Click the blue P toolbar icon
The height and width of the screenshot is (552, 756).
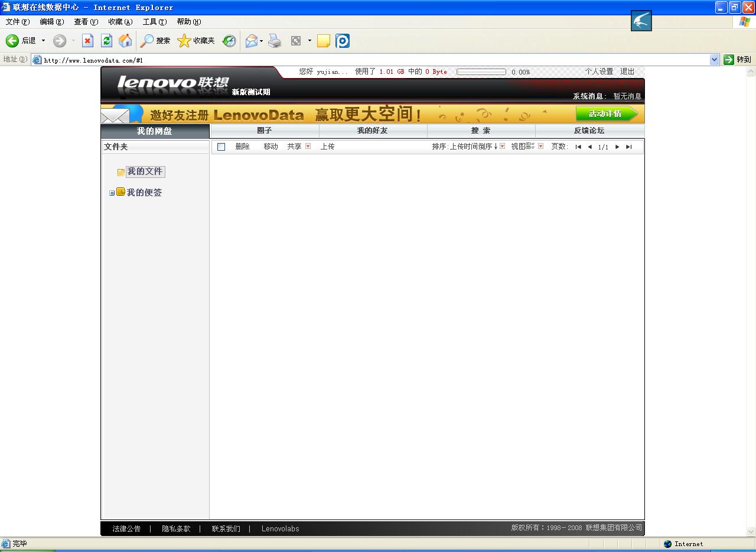point(343,41)
